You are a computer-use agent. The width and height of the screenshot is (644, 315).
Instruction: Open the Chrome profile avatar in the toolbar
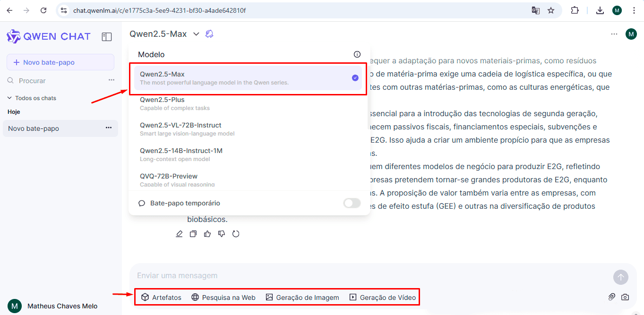[617, 10]
